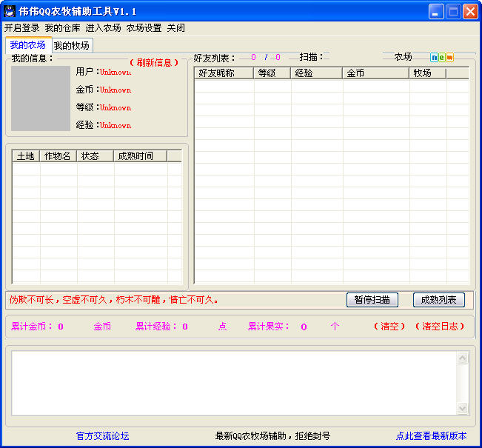The height and width of the screenshot is (448, 482).
Task: Close the 伟伟QQ农牧辅助工具 window
Action: 471,12
